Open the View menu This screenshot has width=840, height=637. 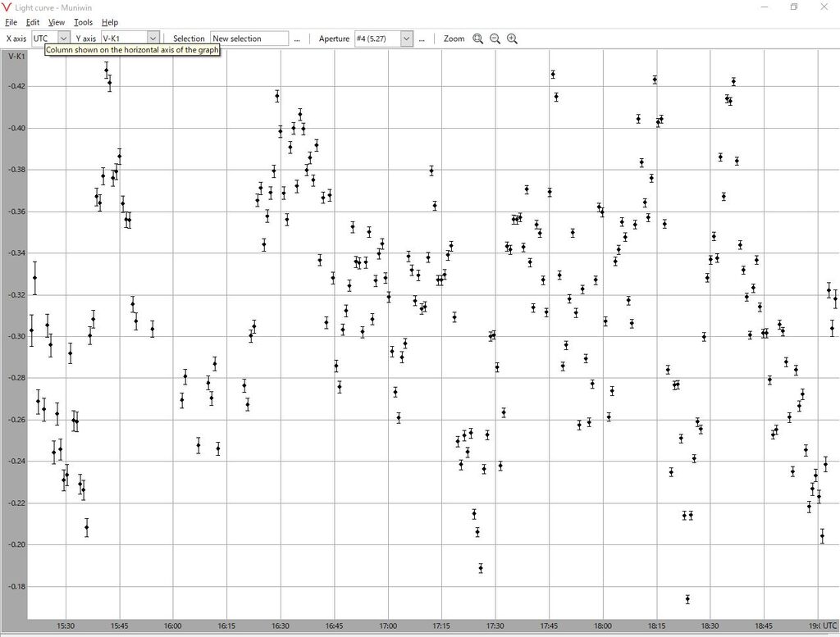(57, 22)
